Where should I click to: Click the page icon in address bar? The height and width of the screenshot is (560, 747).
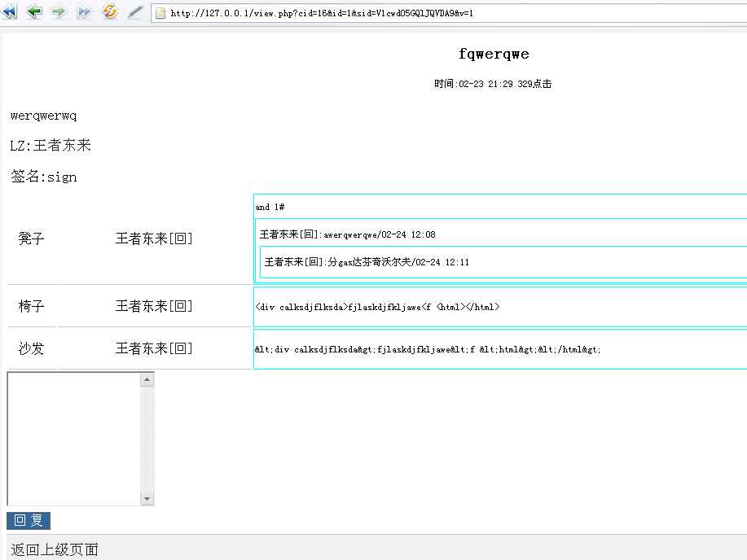point(160,13)
